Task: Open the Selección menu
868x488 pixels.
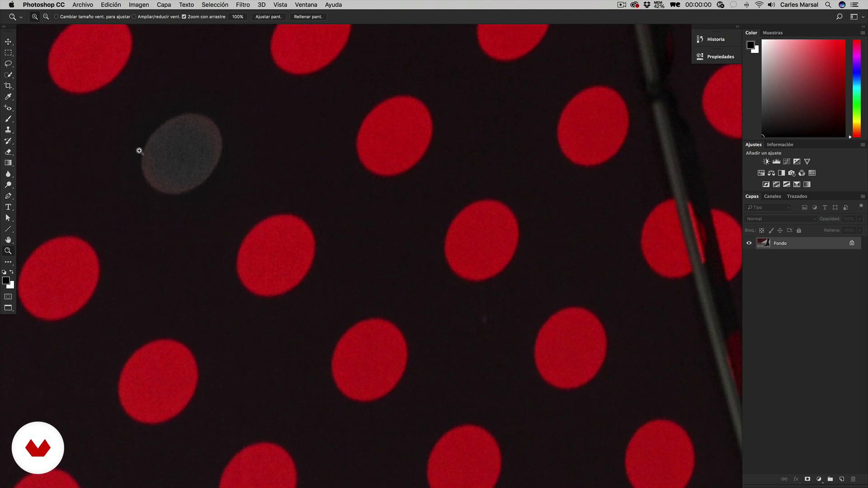Action: click(215, 5)
